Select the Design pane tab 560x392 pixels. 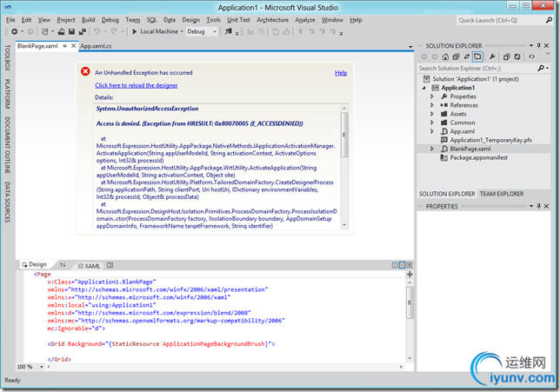pyautogui.click(x=34, y=264)
